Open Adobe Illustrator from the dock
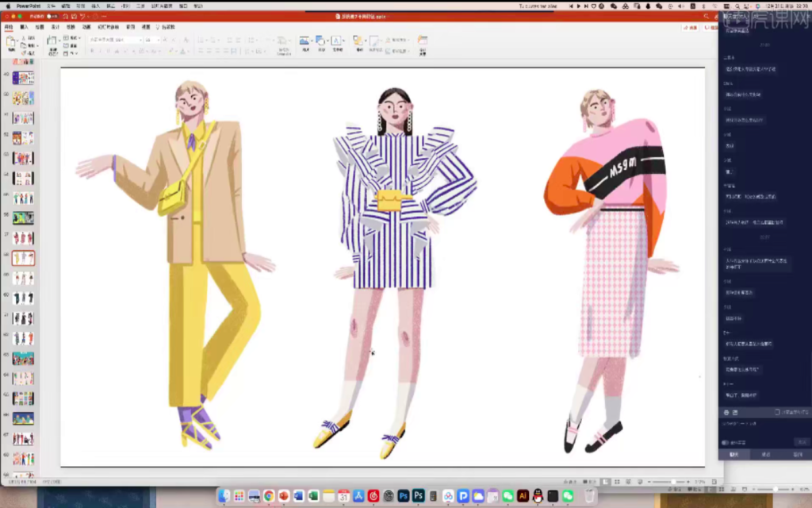The height and width of the screenshot is (508, 812). pyautogui.click(x=523, y=496)
